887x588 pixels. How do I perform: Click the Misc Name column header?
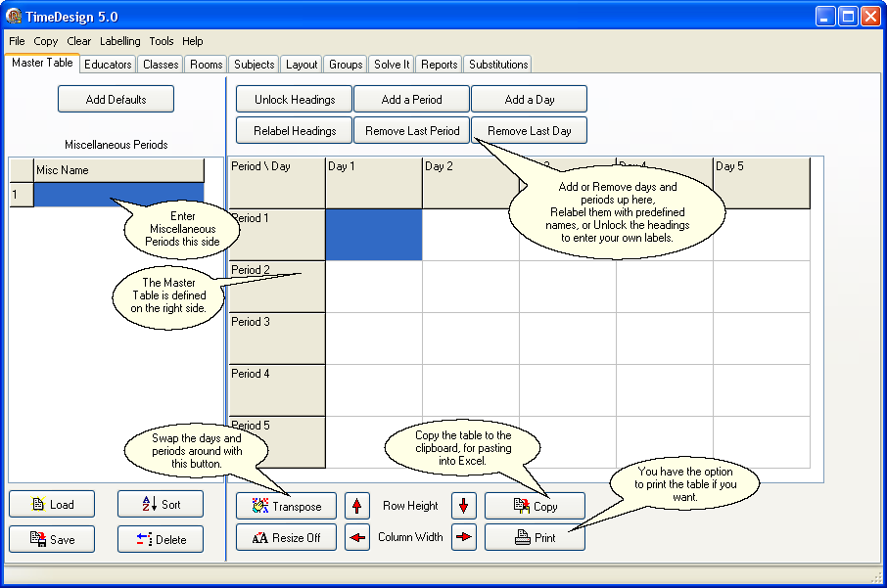(x=118, y=170)
